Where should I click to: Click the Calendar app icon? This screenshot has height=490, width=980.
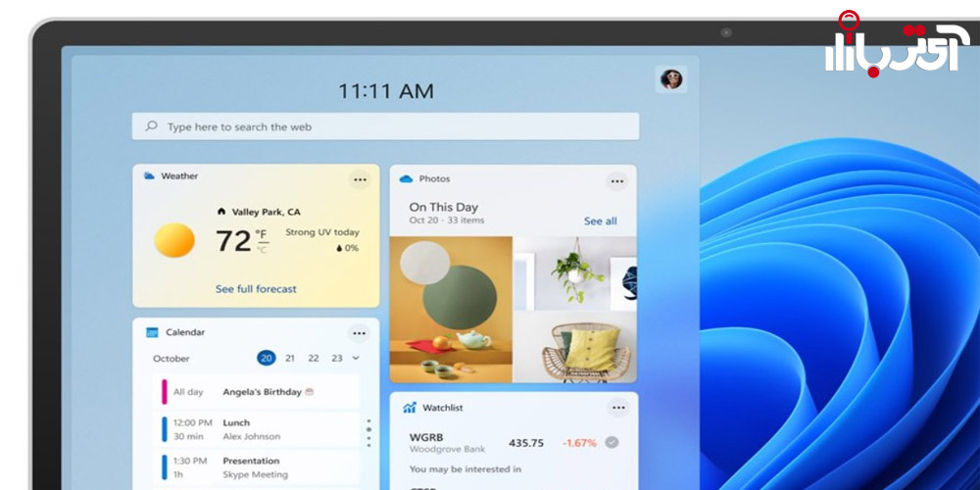coord(152,332)
